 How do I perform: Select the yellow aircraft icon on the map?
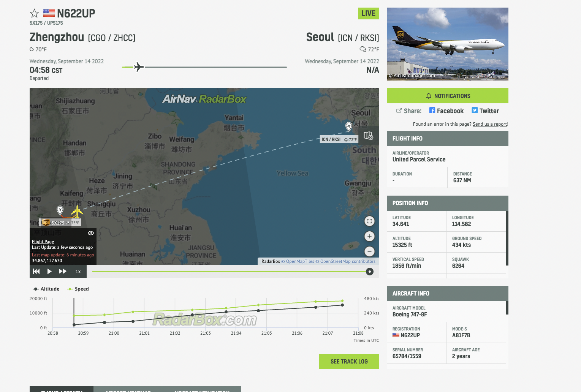77,211
